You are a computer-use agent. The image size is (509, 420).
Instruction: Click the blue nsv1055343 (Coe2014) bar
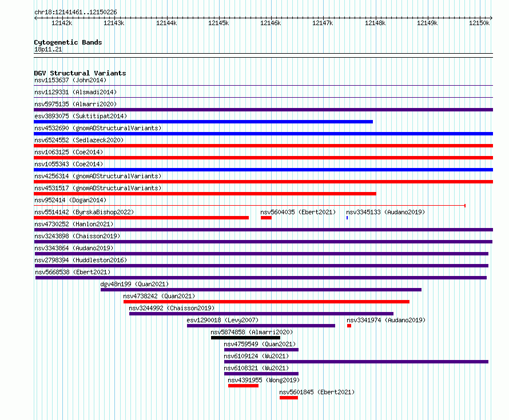pos(263,170)
